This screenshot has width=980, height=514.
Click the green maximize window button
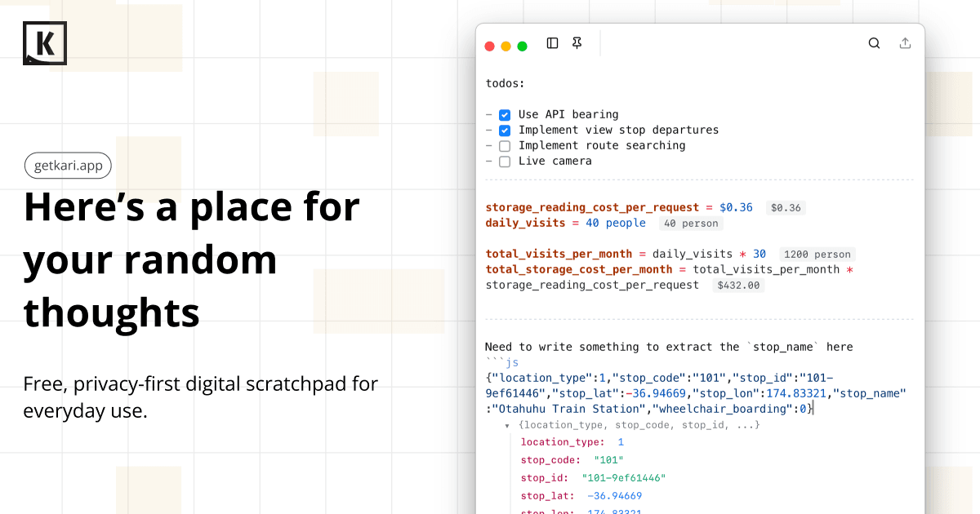coord(523,47)
